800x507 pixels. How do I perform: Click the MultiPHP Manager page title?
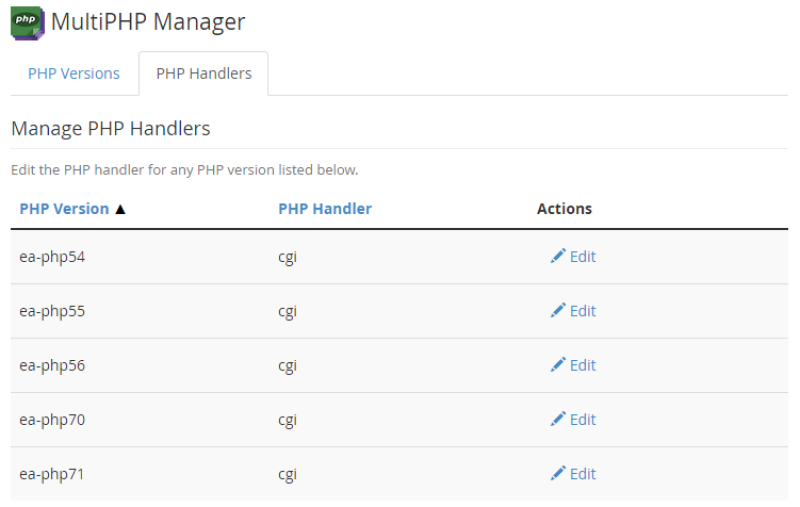[x=148, y=22]
